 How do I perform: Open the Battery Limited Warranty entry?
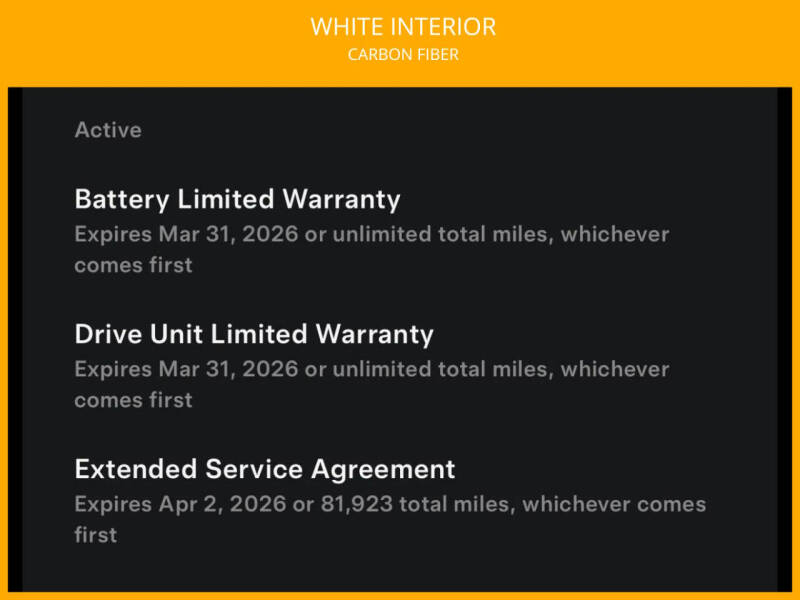point(237,199)
